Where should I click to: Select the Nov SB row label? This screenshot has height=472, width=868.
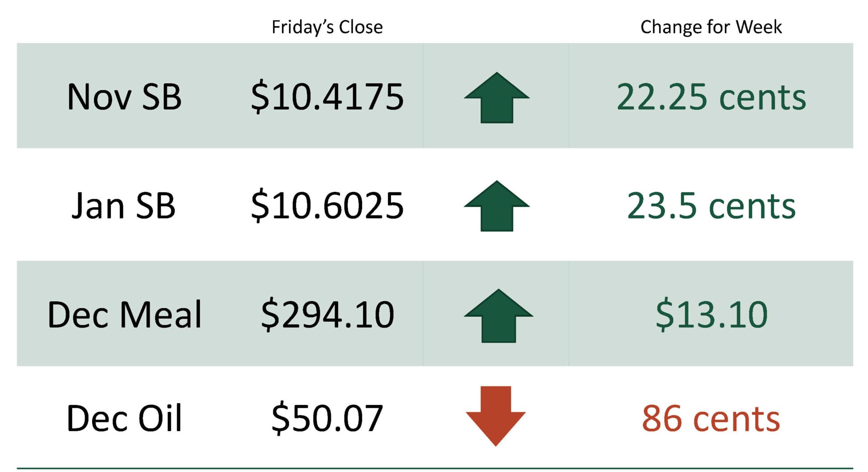tap(124, 97)
